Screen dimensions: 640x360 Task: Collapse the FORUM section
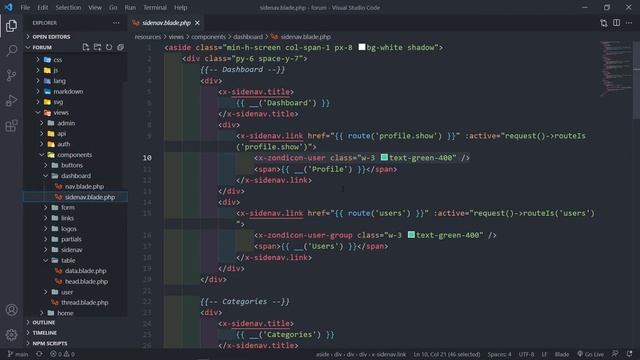click(x=42, y=47)
